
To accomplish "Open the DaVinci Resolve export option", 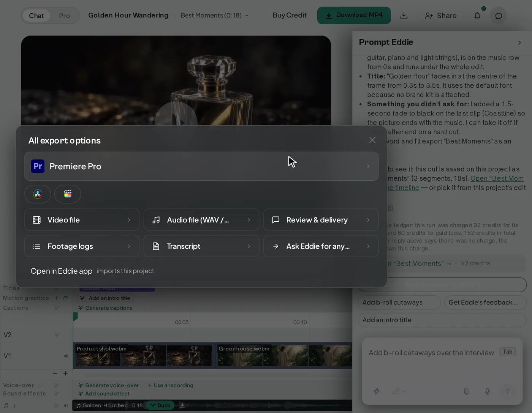I will (38, 194).
